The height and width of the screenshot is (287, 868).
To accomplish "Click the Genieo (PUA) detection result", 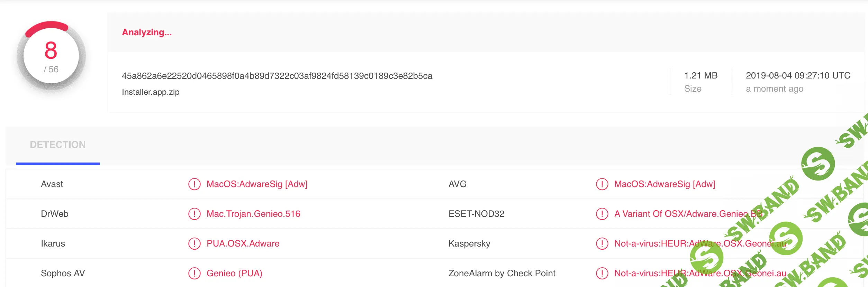I will click(x=234, y=273).
